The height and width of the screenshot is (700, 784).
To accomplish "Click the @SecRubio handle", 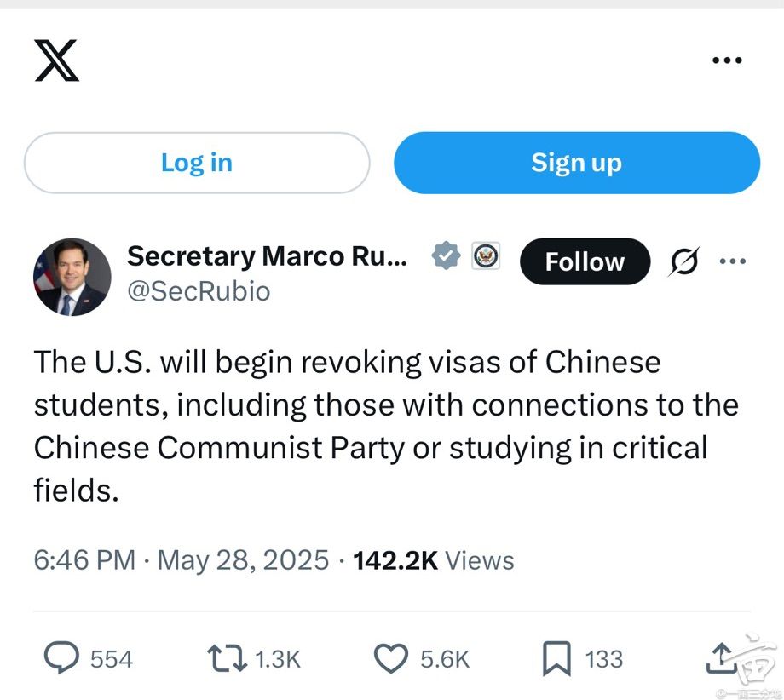I will (199, 291).
